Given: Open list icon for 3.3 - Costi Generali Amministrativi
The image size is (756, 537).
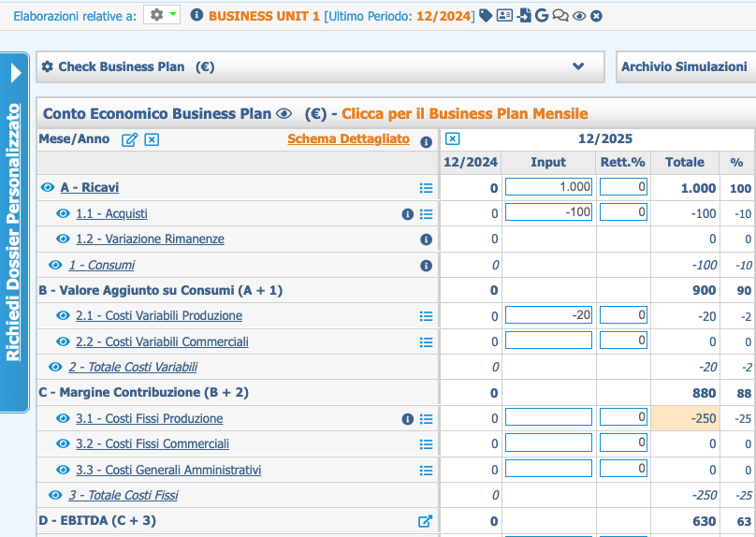Looking at the screenshot, I should [x=426, y=471].
